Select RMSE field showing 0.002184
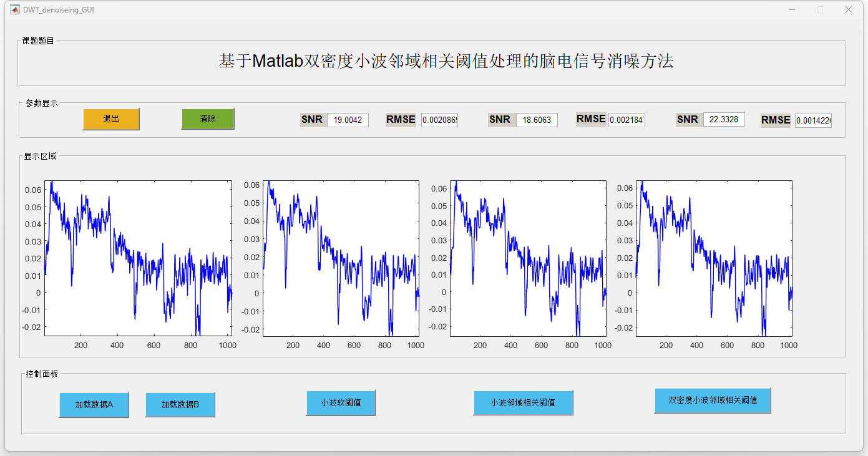The image size is (868, 456). [x=627, y=120]
